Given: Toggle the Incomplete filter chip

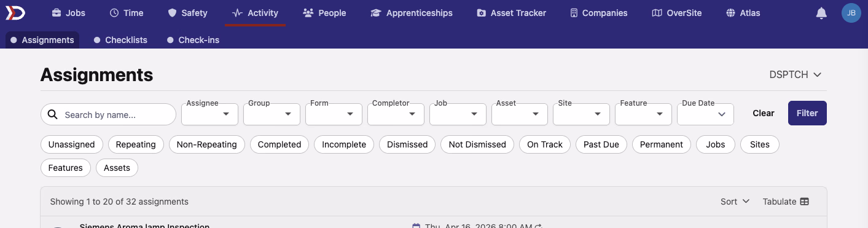Looking at the screenshot, I should click(344, 144).
